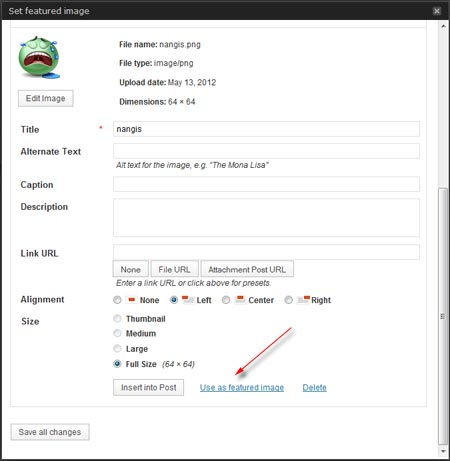
Task: Click the Delete link
Action: click(314, 388)
